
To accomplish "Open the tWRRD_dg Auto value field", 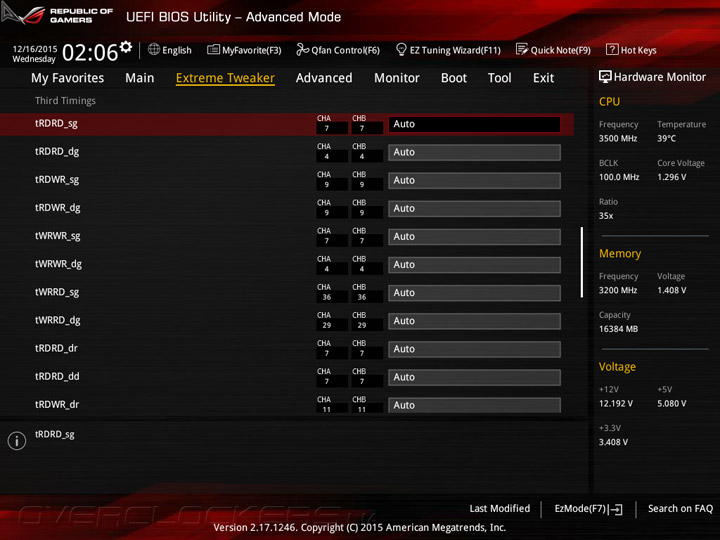I will tap(474, 321).
